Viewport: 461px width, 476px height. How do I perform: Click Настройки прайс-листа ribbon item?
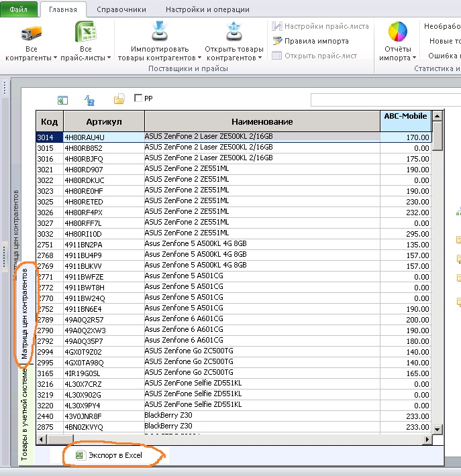[x=320, y=26]
